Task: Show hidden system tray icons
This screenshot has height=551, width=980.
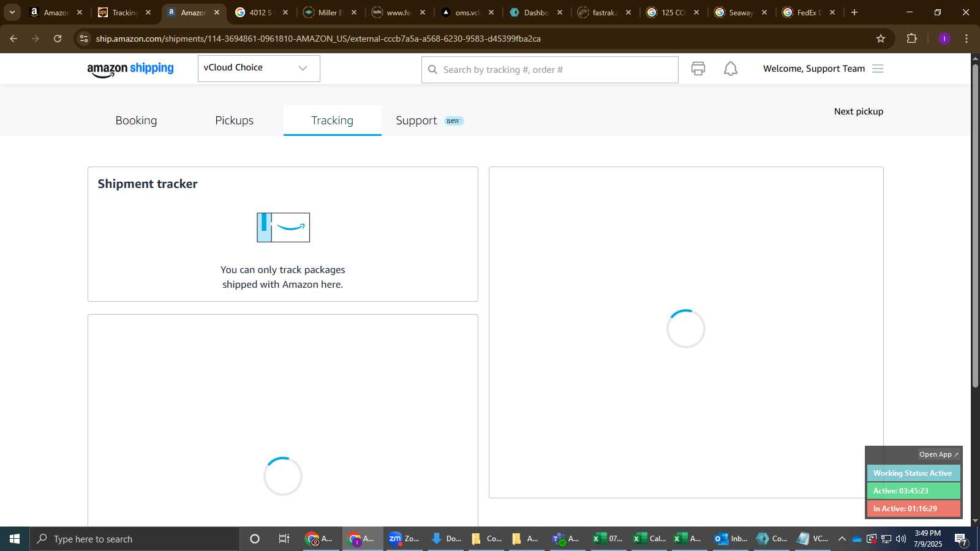Action: [842, 539]
